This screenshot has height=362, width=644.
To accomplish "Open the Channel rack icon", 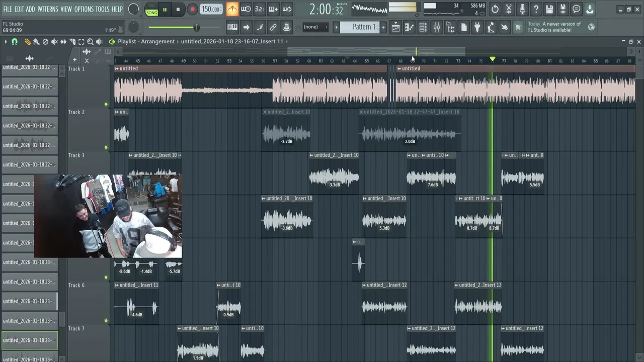I will (423, 28).
